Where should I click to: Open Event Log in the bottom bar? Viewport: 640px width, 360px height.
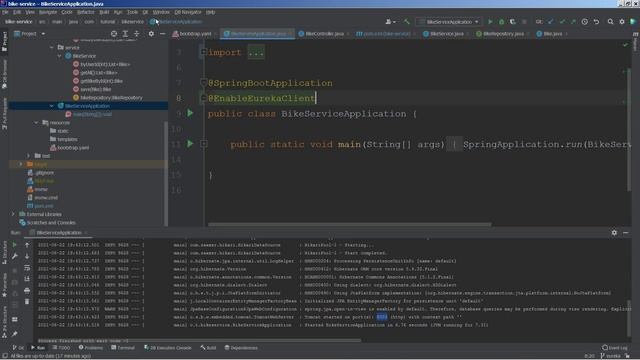pos(614,348)
